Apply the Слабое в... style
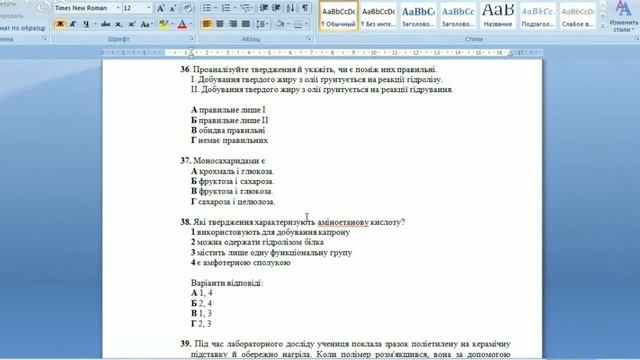 pyautogui.click(x=578, y=16)
